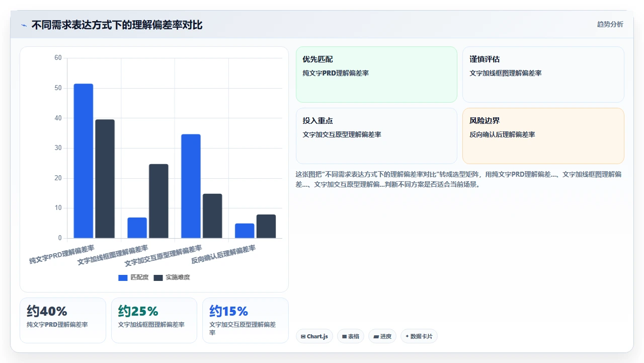Select the 约15% stat card
This screenshot has width=644, height=363.
[246, 320]
